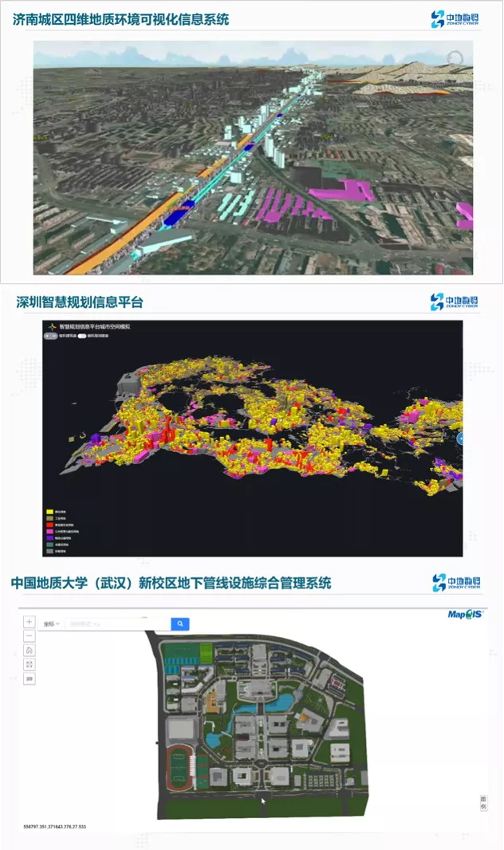Viewport: 504px width, 850px height.
Task: Open the 图例 legend panel on campus map
Action: tap(483, 802)
